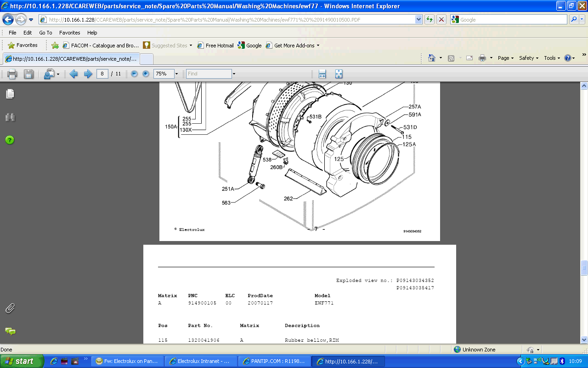Open the recent pages dropdown arrow
Image resolution: width=588 pixels, height=368 pixels.
click(31, 20)
